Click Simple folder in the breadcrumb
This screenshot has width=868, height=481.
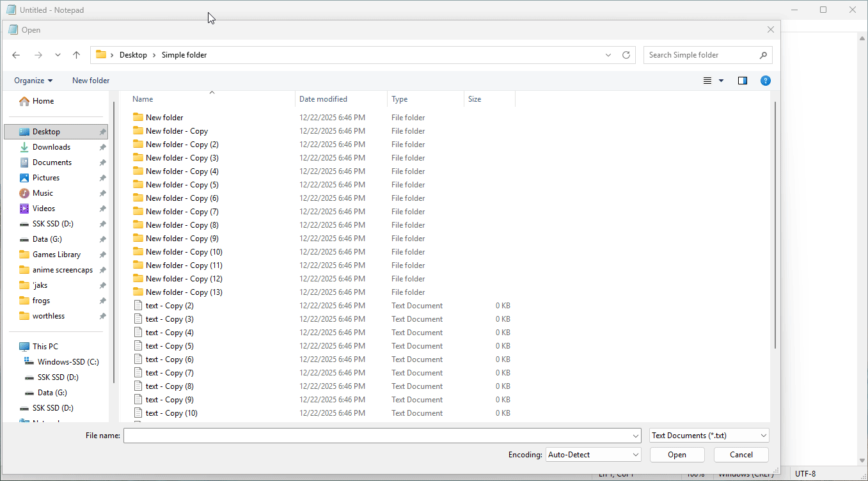coord(184,55)
